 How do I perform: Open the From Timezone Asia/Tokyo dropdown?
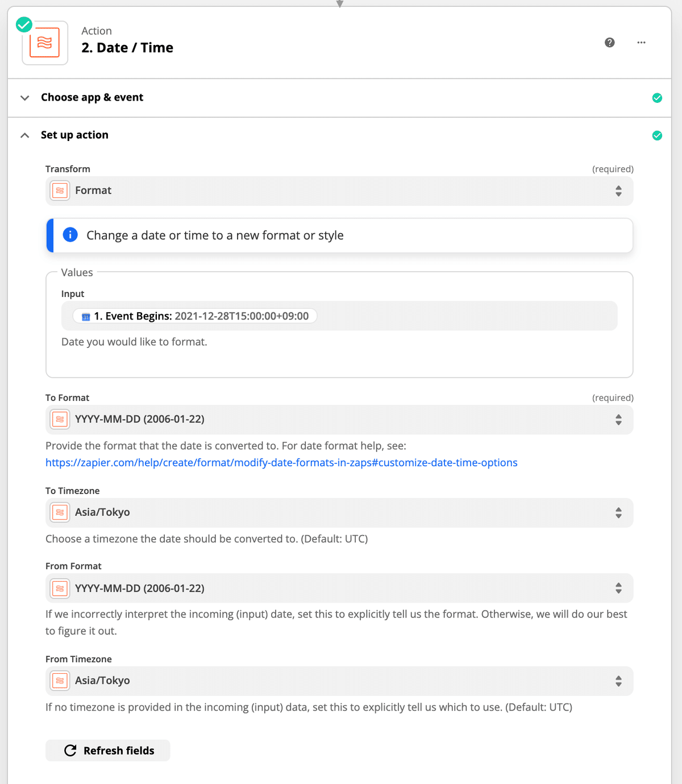click(x=339, y=681)
